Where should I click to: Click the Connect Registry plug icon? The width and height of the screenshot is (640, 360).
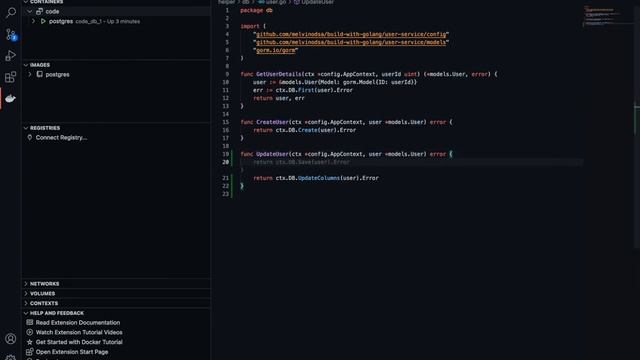pyautogui.click(x=30, y=138)
